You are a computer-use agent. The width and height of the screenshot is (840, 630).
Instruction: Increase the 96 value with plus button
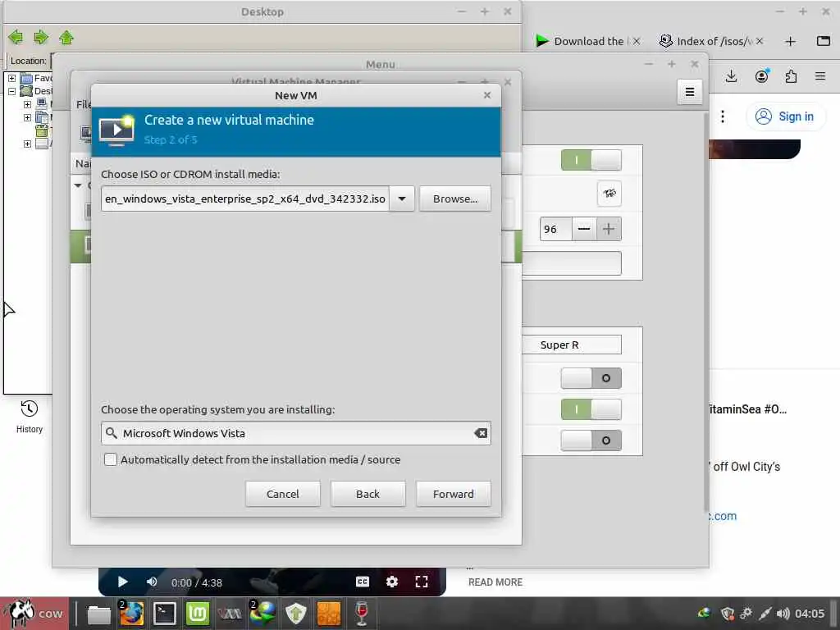coord(609,229)
